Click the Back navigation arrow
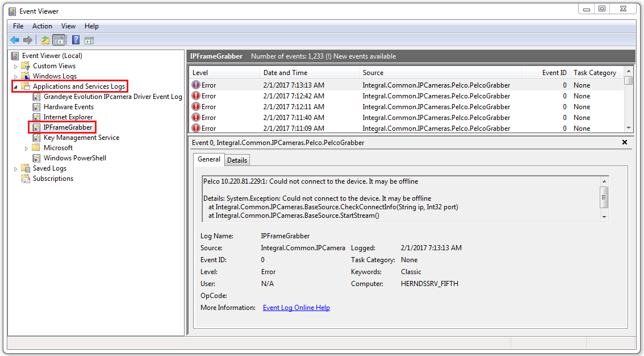The height and width of the screenshot is (356, 644). pos(15,40)
